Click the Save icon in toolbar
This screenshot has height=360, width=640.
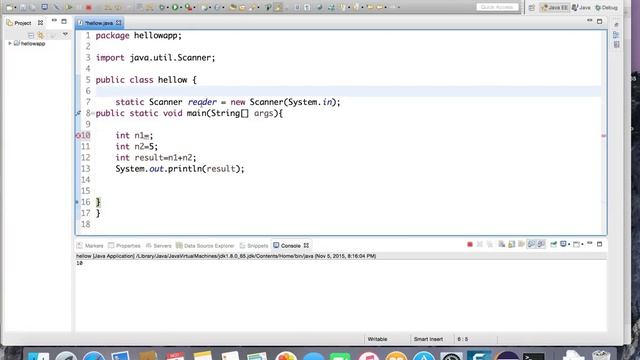click(23, 7)
